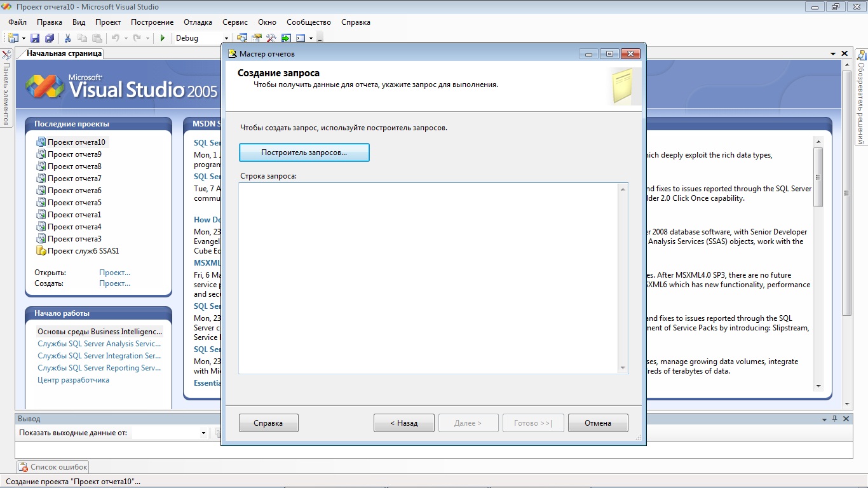Click the Undo arrow icon
This screenshot has width=868, height=488.
pos(116,38)
